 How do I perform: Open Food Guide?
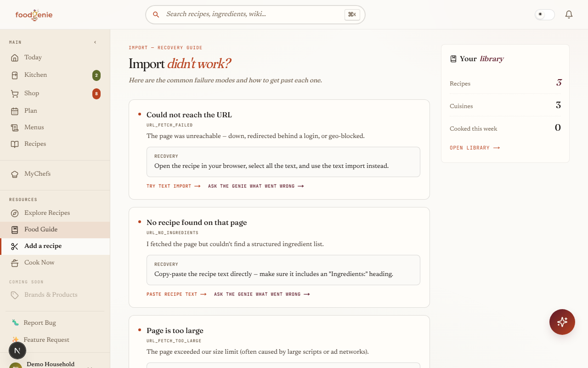55,230
